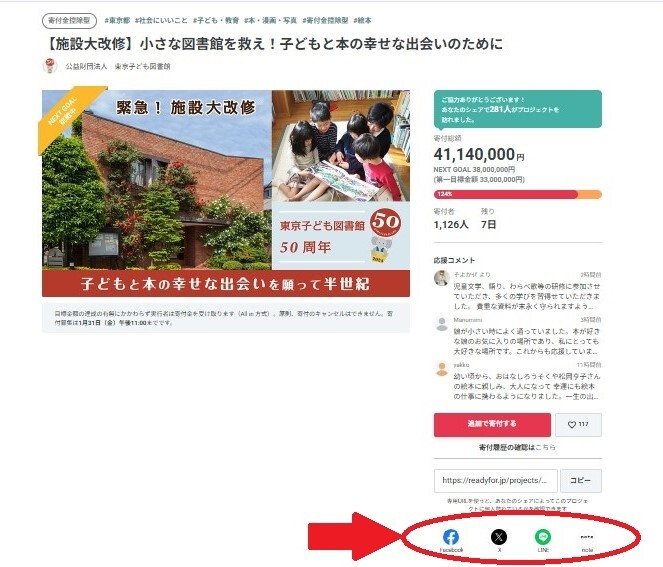
Task: Click the red 追加で寄付する donate button
Action: [x=492, y=424]
